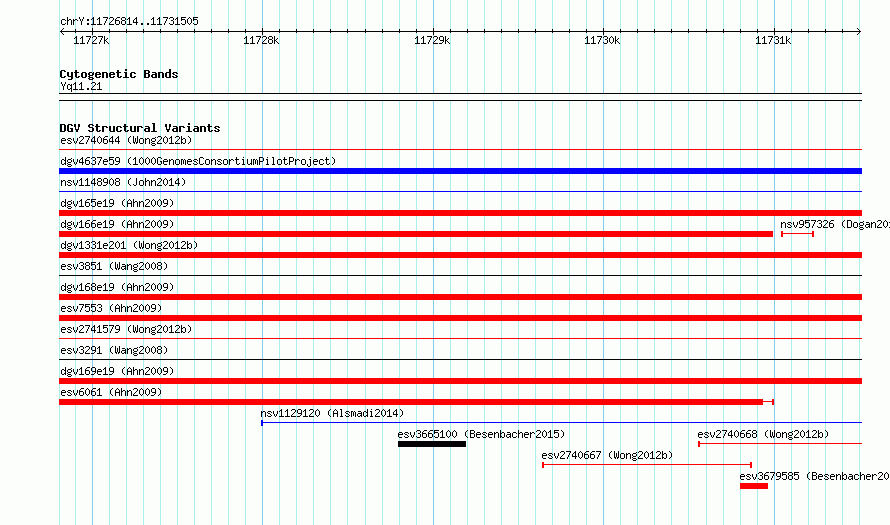
Task: Open variant dgv169e19 (Ahn2009) label
Action: [117, 371]
